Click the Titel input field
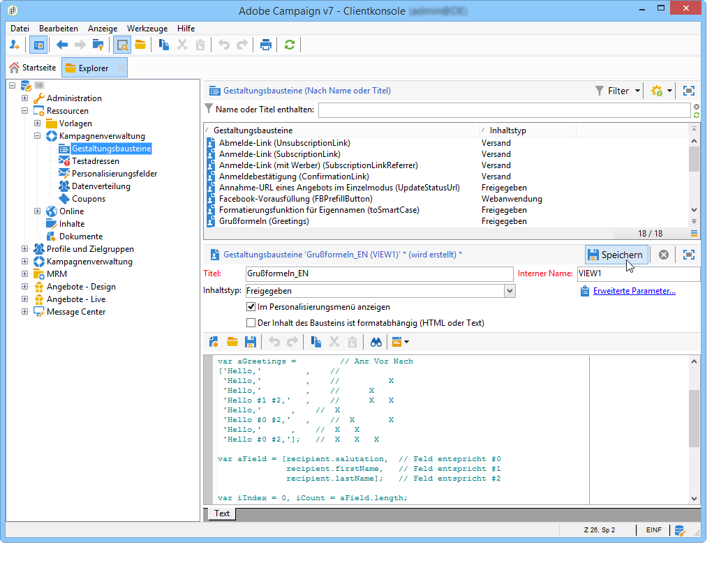728x563 pixels. 378,273
